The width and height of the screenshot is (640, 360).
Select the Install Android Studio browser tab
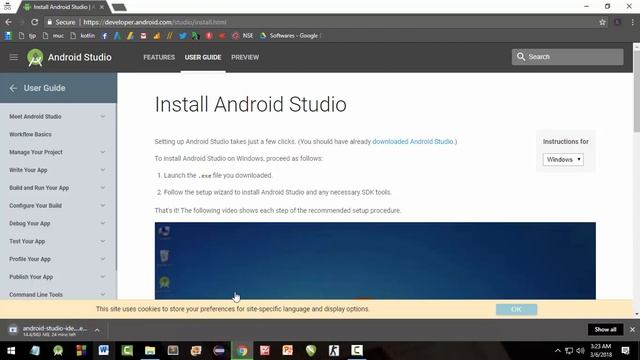[x=63, y=7]
